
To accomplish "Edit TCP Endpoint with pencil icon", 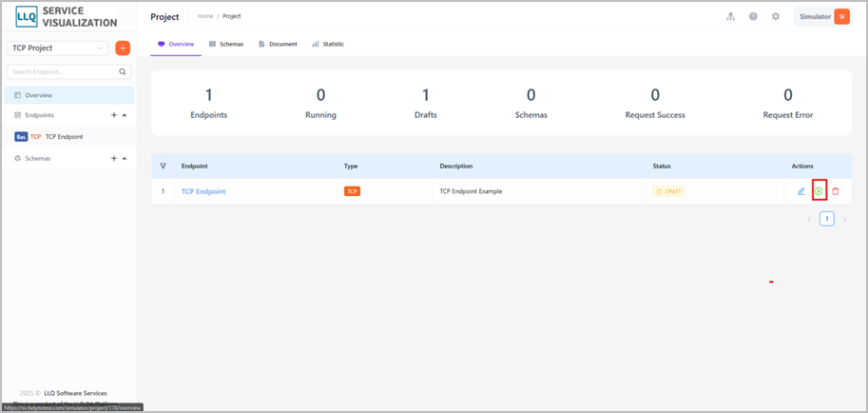I will (x=800, y=191).
